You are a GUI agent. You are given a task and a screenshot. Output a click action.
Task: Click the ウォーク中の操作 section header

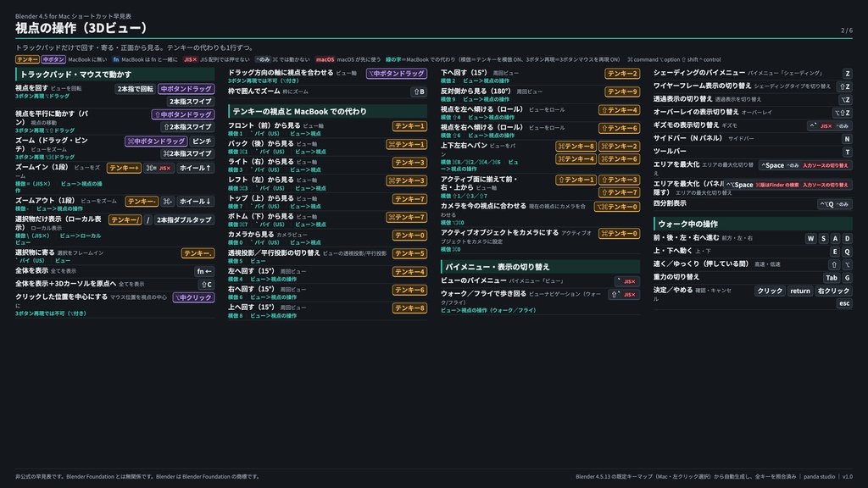click(x=753, y=224)
